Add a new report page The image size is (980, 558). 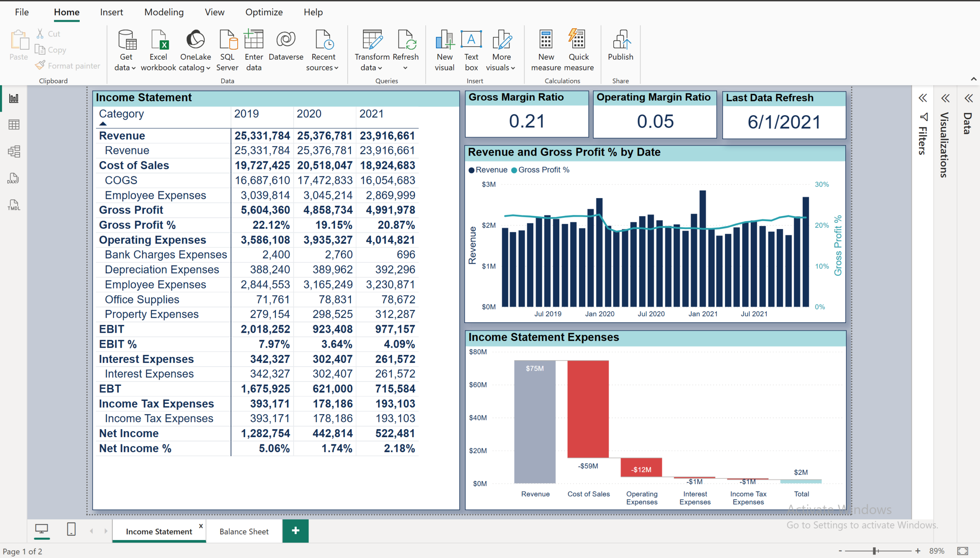(296, 531)
